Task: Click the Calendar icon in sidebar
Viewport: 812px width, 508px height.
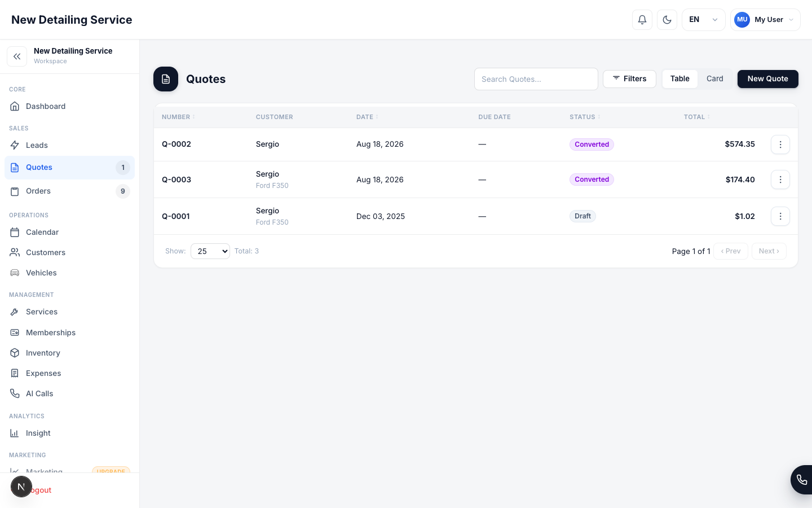Action: (x=15, y=232)
